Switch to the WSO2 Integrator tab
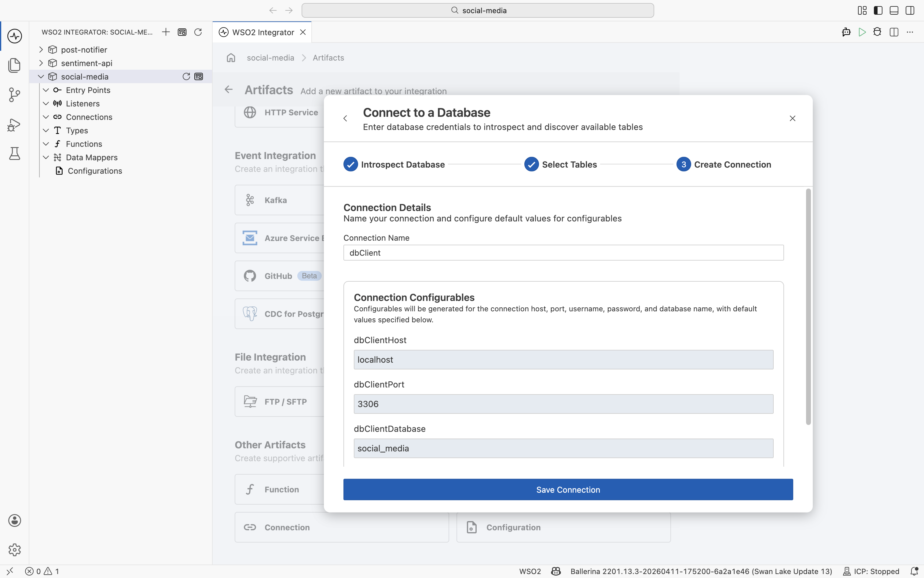 click(x=263, y=32)
